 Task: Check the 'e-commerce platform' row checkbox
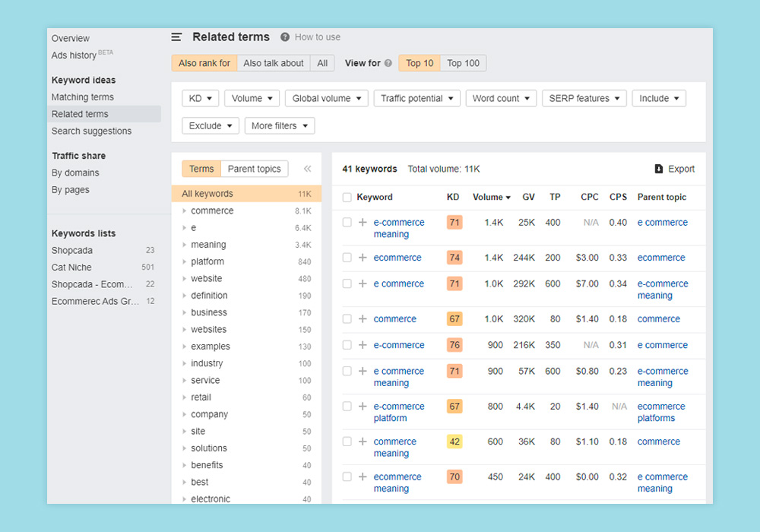coord(347,407)
